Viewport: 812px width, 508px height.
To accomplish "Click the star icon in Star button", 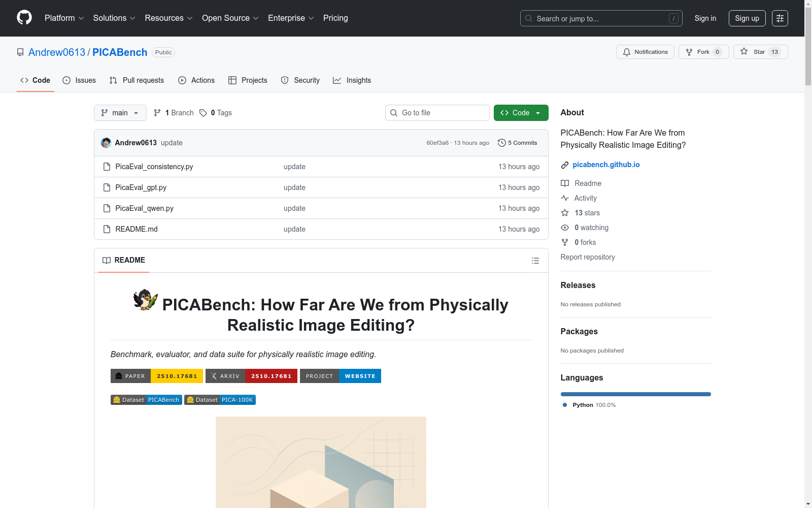I will pos(744,51).
